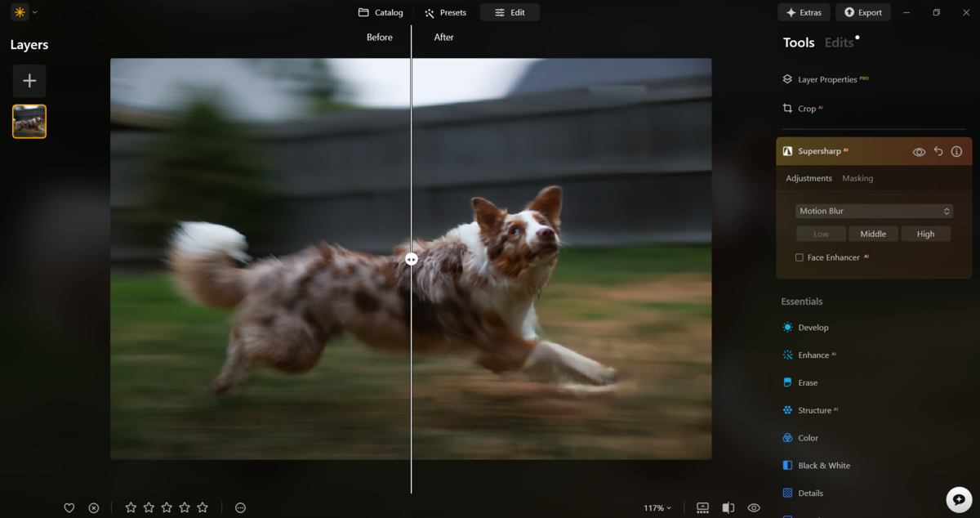Mark photo as favorite with heart
The width and height of the screenshot is (980, 518).
pyautogui.click(x=69, y=508)
